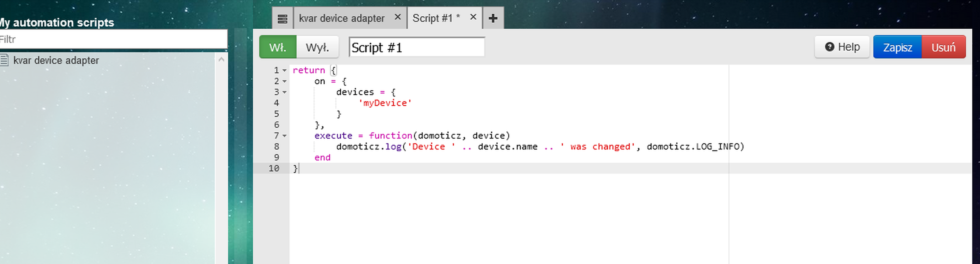The image size is (980, 264).
Task: Focus the Filtr search box
Action: 113,39
